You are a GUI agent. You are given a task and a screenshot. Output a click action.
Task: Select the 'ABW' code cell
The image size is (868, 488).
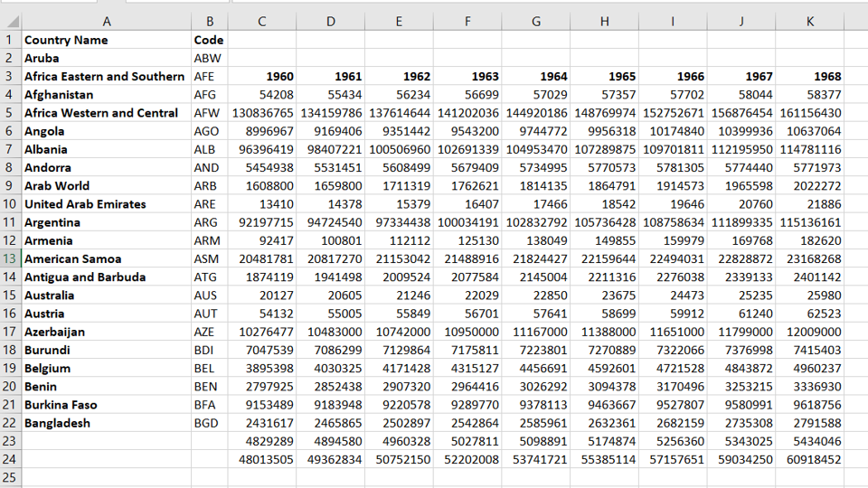pos(210,58)
